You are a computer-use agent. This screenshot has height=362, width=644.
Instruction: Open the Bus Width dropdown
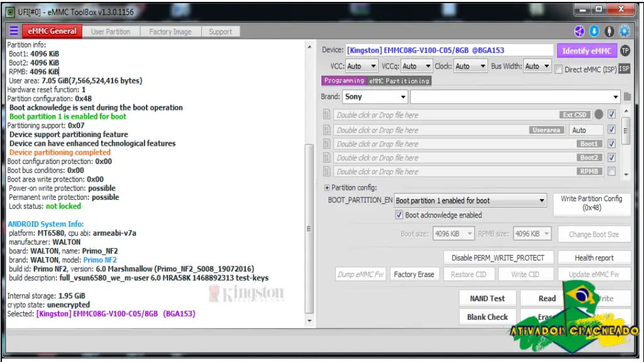point(537,66)
